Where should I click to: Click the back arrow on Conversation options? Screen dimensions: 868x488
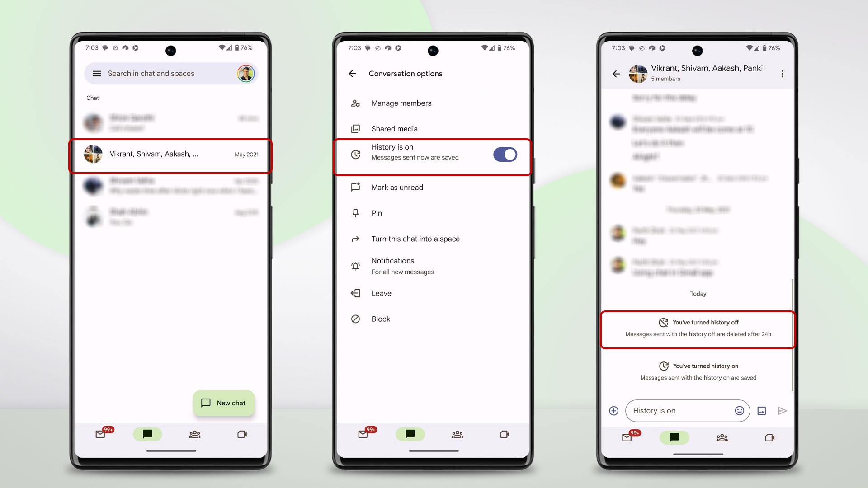click(x=352, y=73)
